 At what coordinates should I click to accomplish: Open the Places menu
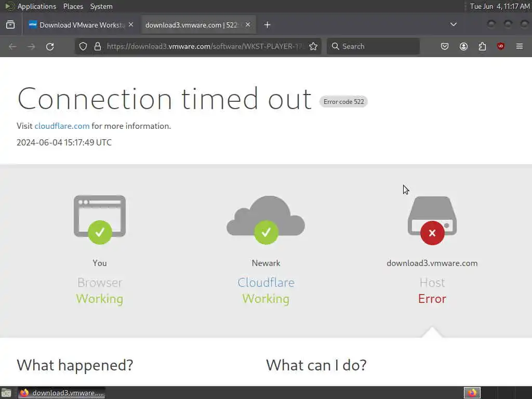click(x=73, y=6)
